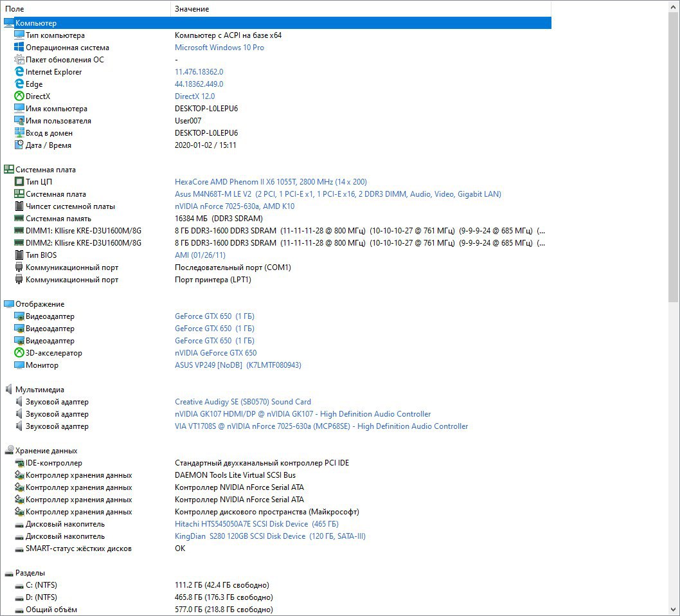Click the vertical scrollbar thumb
The image size is (680, 616).
click(x=673, y=157)
